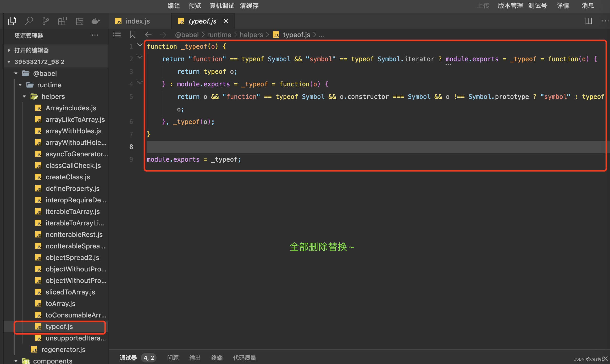Fold code at line 2
The width and height of the screenshot is (610, 364).
pyautogui.click(x=140, y=57)
